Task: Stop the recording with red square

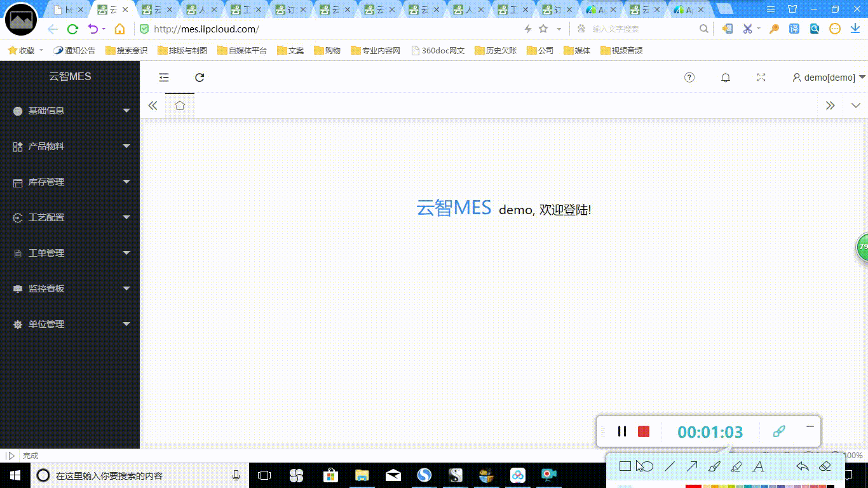Action: coord(644,431)
